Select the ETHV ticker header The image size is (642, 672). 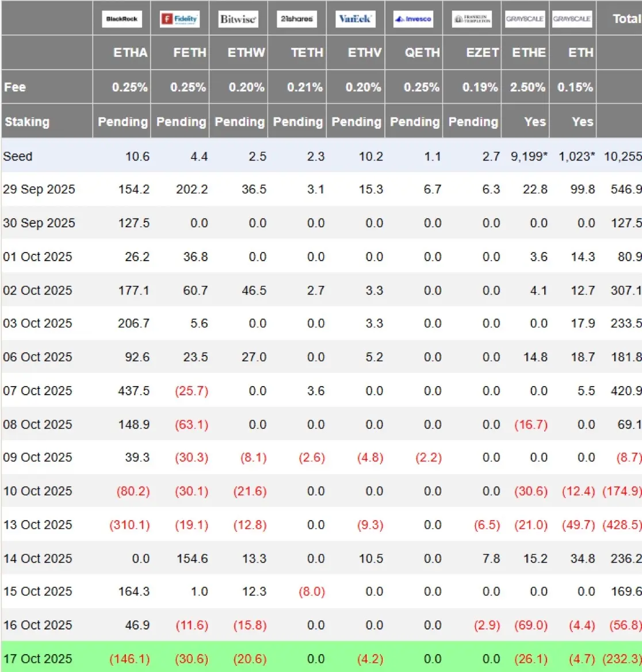[364, 53]
